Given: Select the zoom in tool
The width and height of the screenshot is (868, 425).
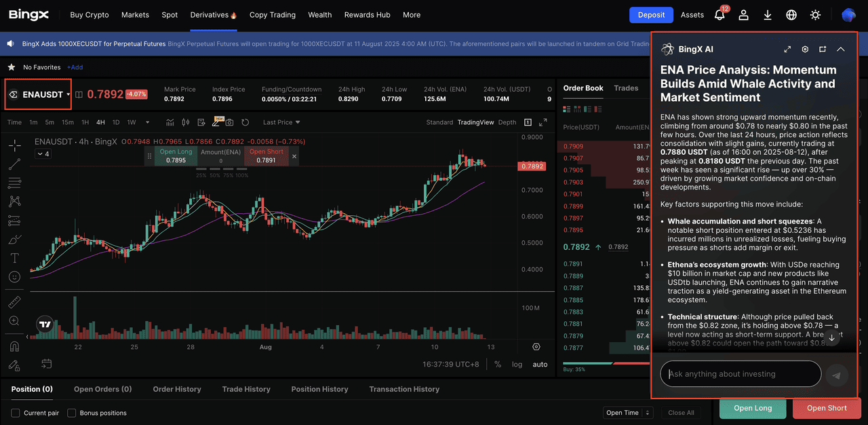Looking at the screenshot, I should pos(14,320).
